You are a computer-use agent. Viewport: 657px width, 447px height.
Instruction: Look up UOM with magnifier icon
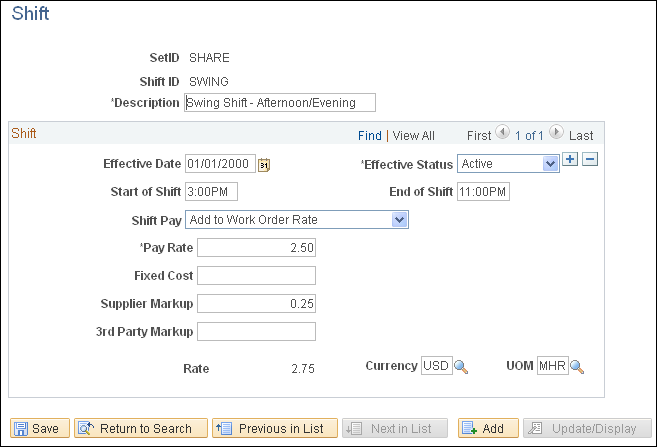click(577, 367)
